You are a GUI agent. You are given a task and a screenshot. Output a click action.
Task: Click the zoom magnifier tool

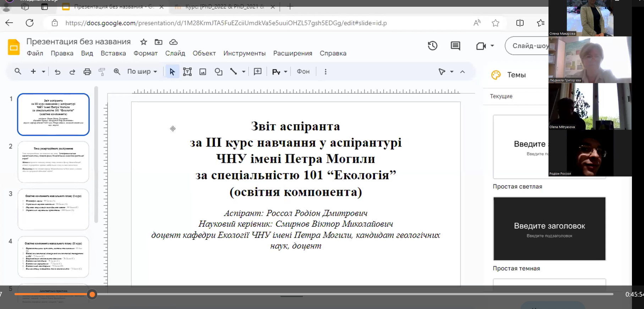point(117,72)
